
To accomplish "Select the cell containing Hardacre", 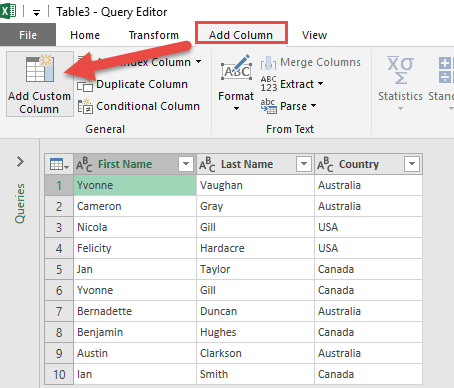I will point(255,248).
